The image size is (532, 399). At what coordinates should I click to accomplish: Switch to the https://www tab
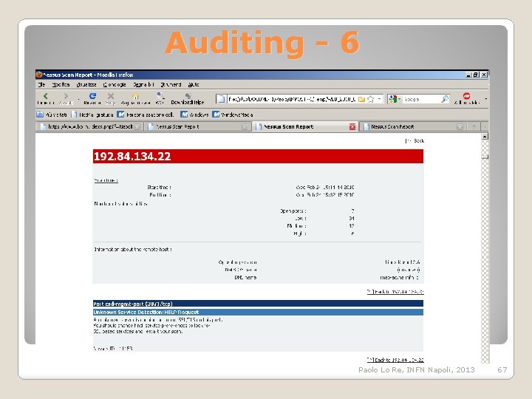pyautogui.click(x=89, y=126)
